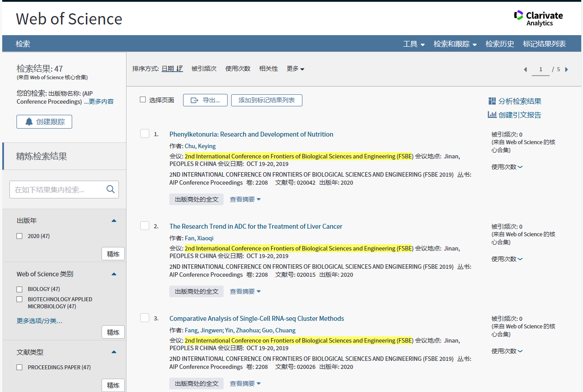Sort results by 被引频次
The height and width of the screenshot is (392, 583).
coord(204,69)
